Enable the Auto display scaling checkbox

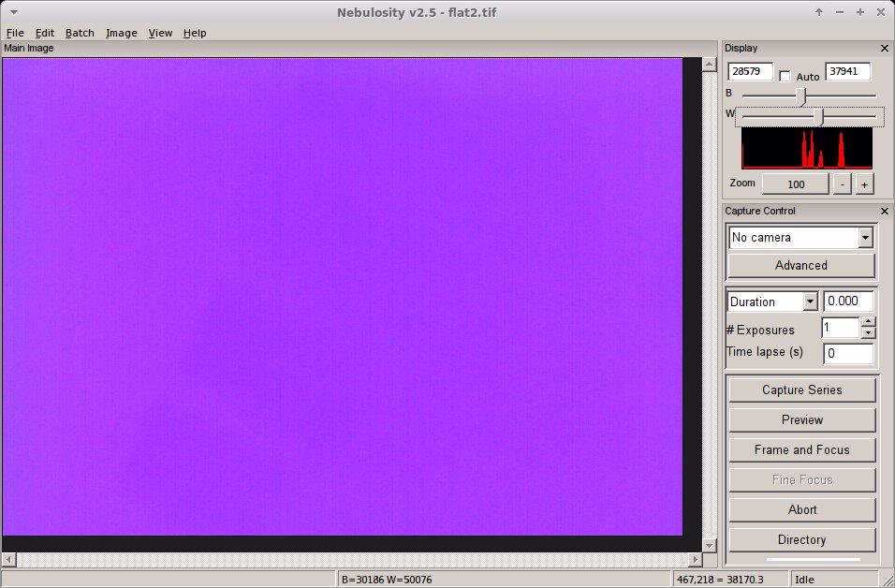click(785, 76)
